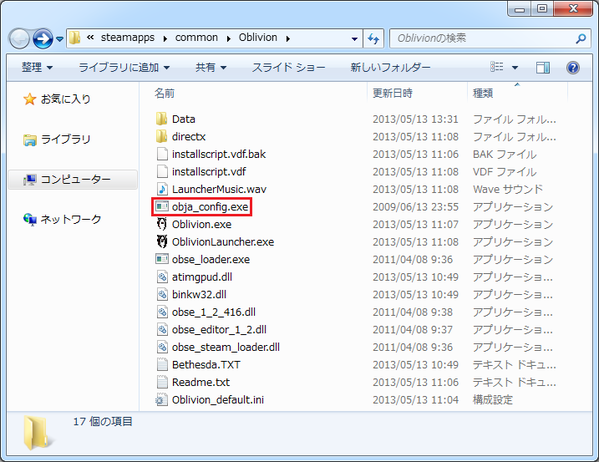Click the installscript.vdf.bak file icon
This screenshot has width=599, height=462.
162,154
